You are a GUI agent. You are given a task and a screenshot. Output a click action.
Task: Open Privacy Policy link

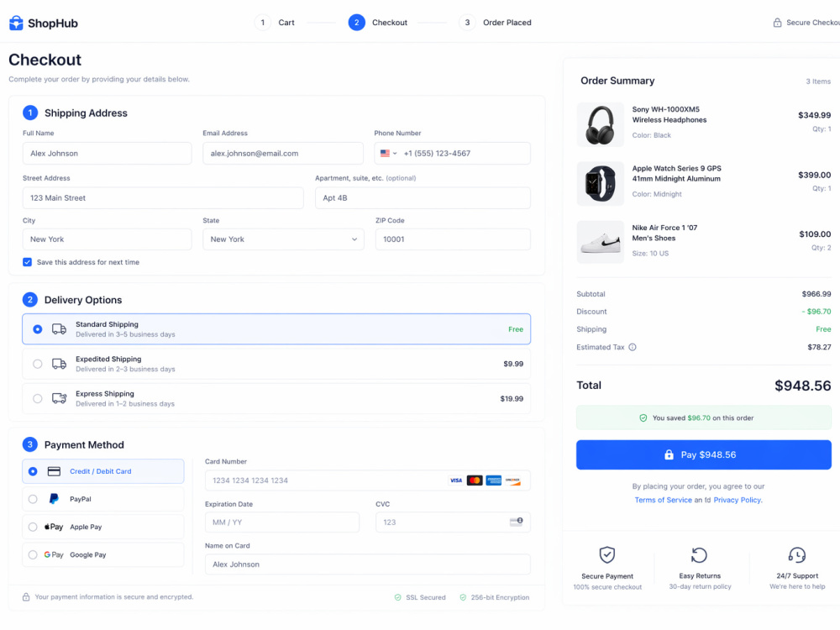click(x=738, y=500)
